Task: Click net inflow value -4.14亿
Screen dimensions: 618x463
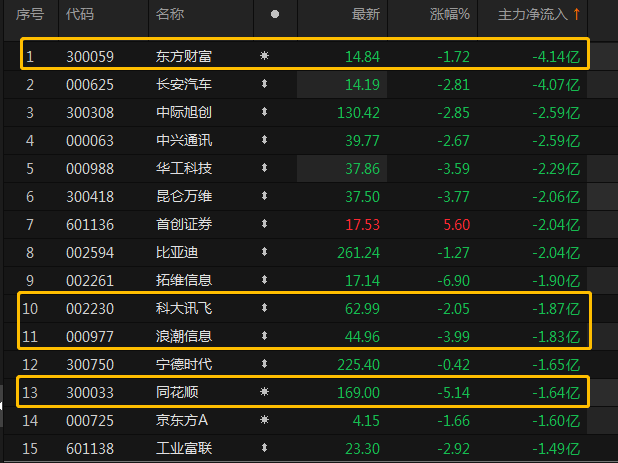Action: point(556,57)
